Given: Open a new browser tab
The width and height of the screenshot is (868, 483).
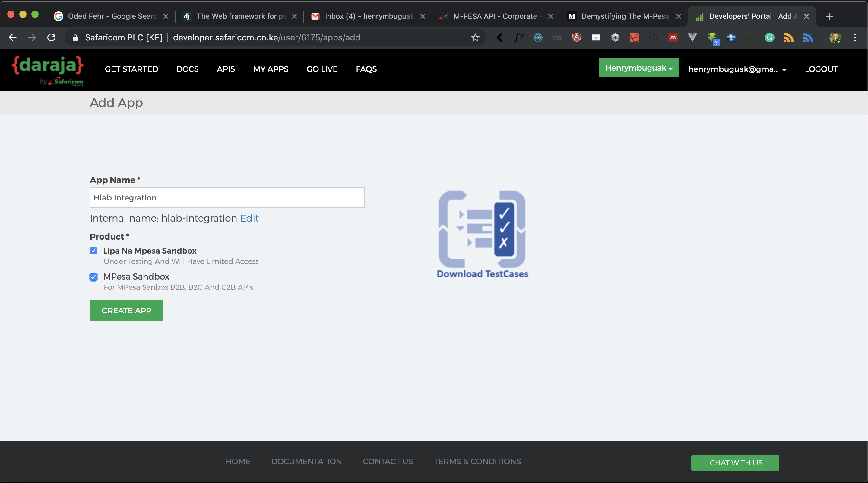Looking at the screenshot, I should pos(829,16).
